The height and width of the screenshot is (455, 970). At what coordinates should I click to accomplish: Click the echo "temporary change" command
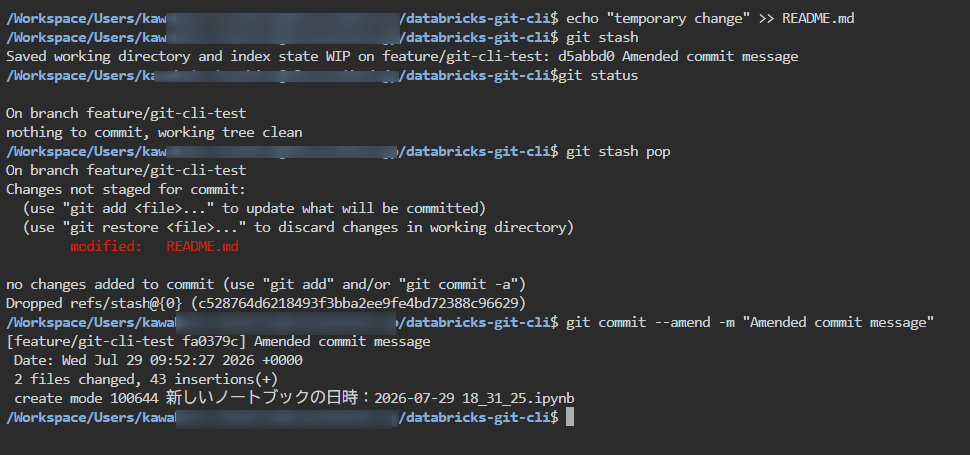pos(710,19)
